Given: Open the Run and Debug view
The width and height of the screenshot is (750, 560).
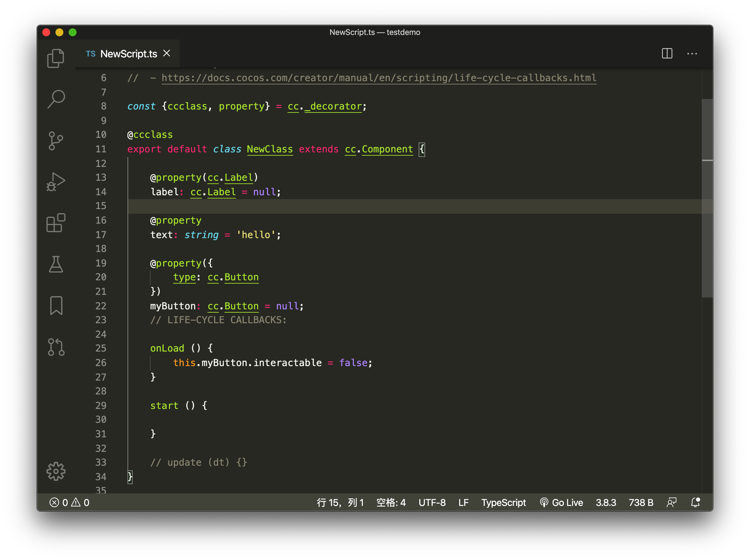Looking at the screenshot, I should (55, 182).
